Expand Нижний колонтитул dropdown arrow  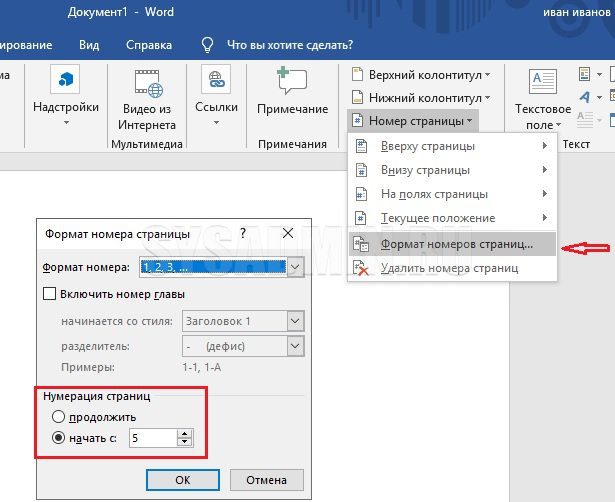[487, 97]
